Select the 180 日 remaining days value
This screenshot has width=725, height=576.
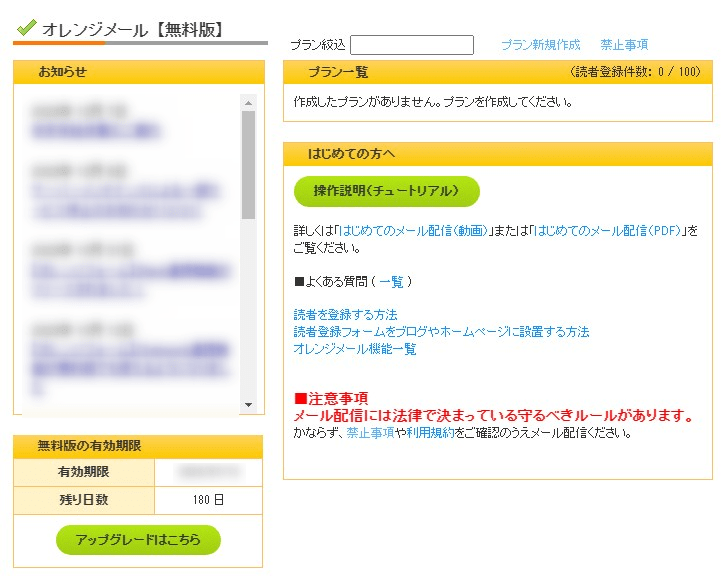coord(208,500)
